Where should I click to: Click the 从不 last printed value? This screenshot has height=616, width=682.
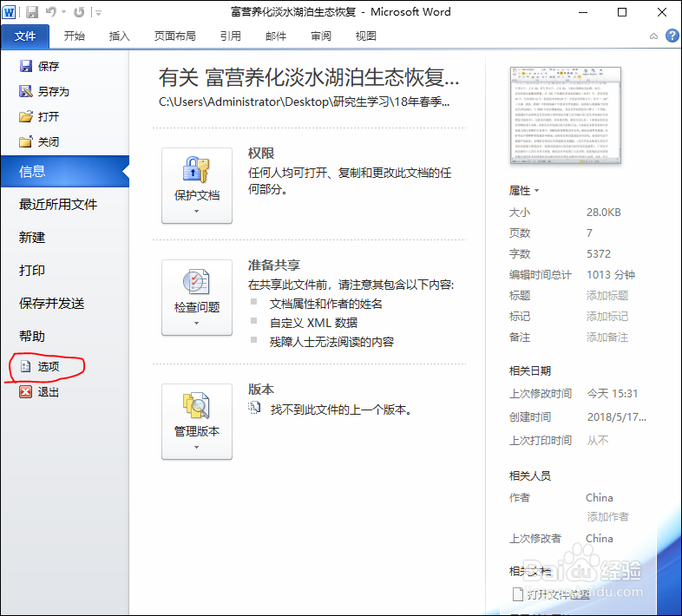(x=598, y=441)
